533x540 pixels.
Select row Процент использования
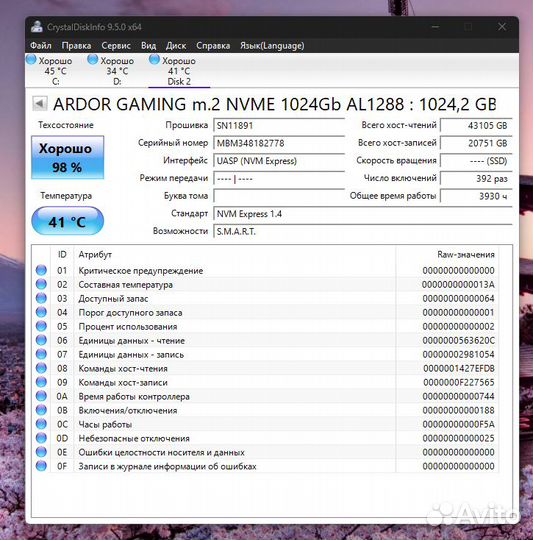265,326
